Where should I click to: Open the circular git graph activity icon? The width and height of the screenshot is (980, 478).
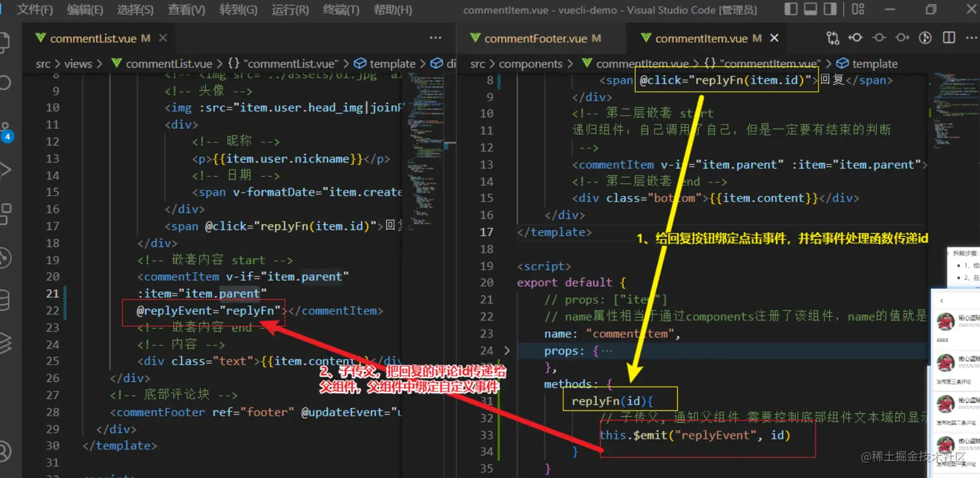click(5, 257)
